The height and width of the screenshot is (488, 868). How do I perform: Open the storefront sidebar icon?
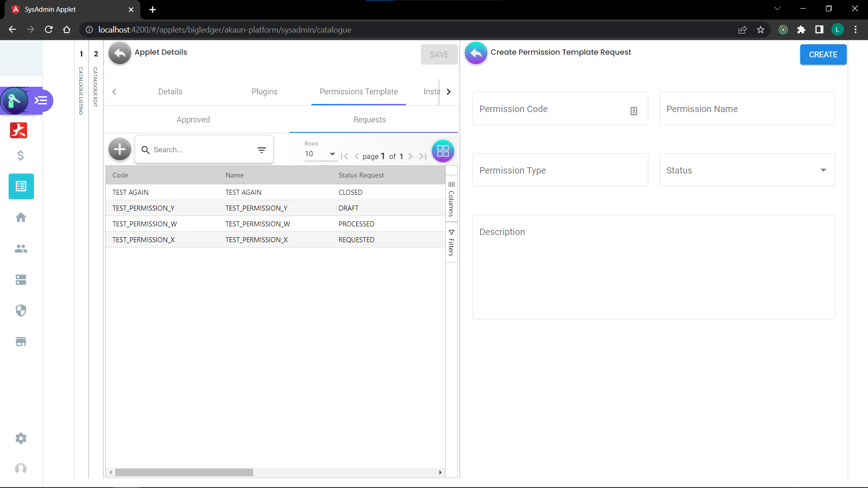pos(21,342)
